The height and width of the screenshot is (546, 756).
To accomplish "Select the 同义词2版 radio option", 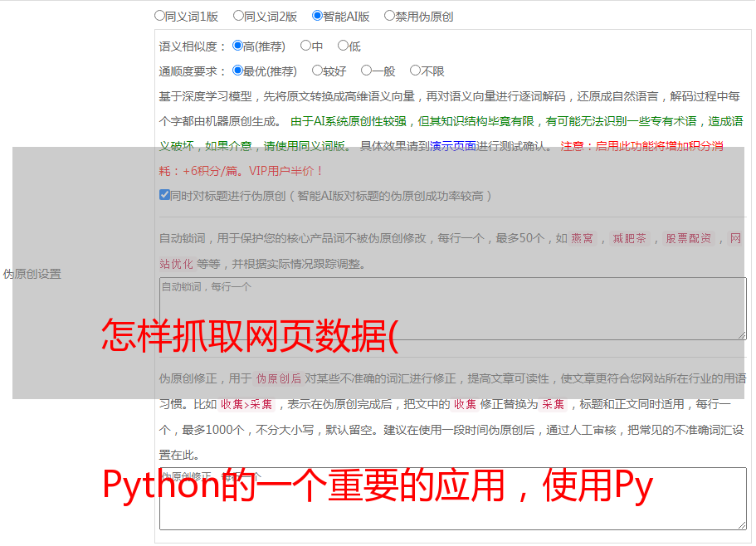I will pos(238,16).
